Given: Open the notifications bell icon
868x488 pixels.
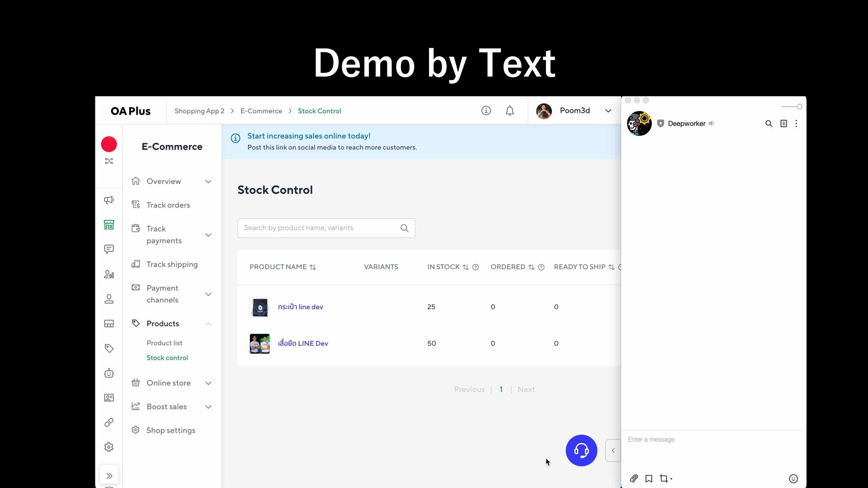Looking at the screenshot, I should (x=509, y=111).
